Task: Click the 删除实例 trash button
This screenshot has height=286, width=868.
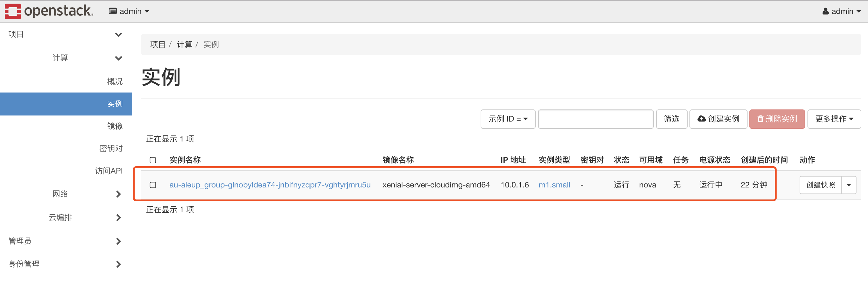Action: (x=777, y=119)
